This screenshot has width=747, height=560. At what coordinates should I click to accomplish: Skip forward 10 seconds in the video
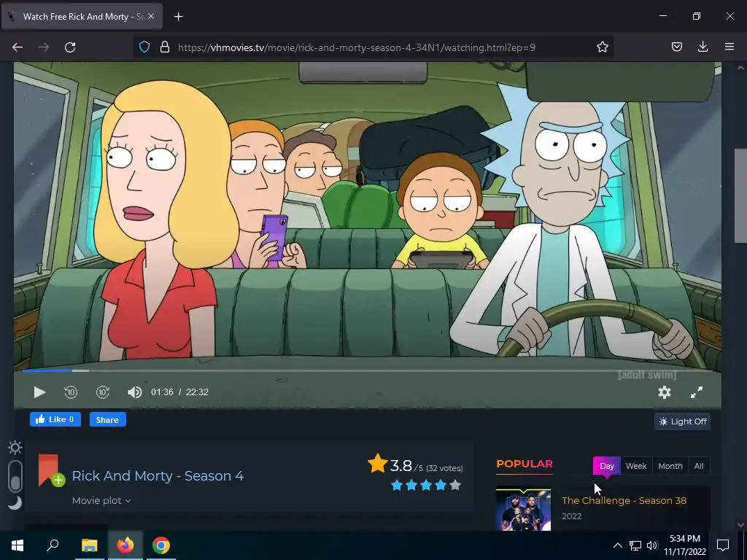[x=103, y=392]
